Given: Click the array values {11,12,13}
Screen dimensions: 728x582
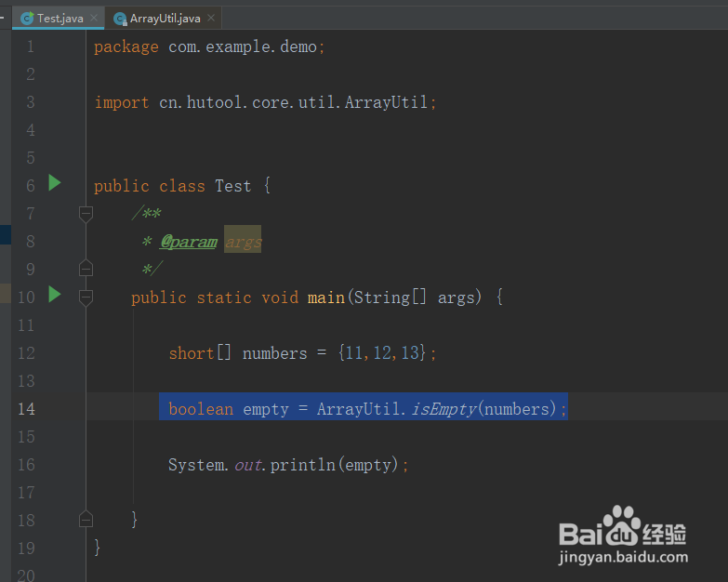Looking at the screenshot, I should 381,353.
